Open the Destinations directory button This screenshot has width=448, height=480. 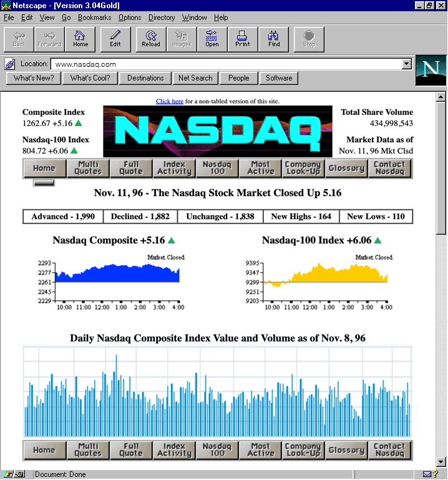coord(145,78)
